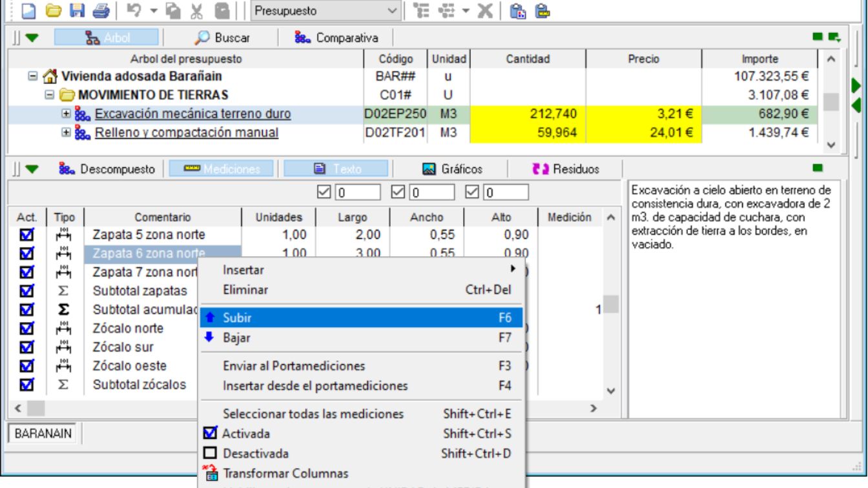The image size is (868, 488).
Task: Switch to the Arbol view tab
Action: (108, 38)
